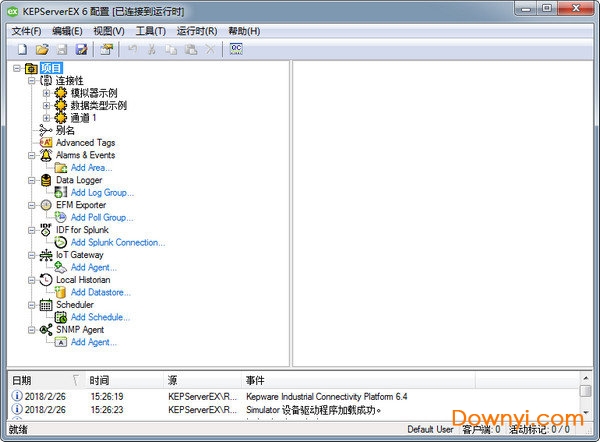The image size is (600, 442).
Task: Collapse the Local Historian node
Action: point(32,280)
